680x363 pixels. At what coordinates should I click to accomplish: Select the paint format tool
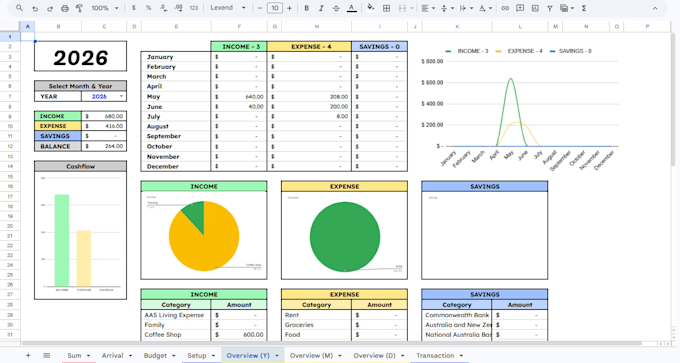79,8
